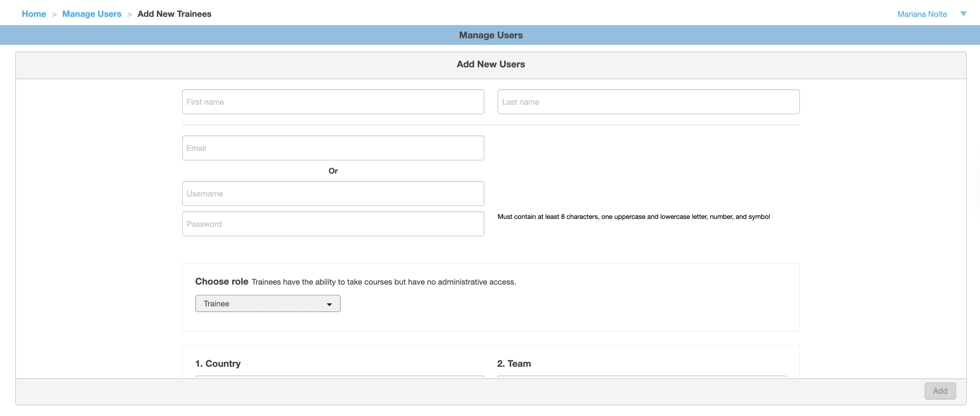Click the trainee role description text
The image size is (980, 416).
tap(384, 282)
